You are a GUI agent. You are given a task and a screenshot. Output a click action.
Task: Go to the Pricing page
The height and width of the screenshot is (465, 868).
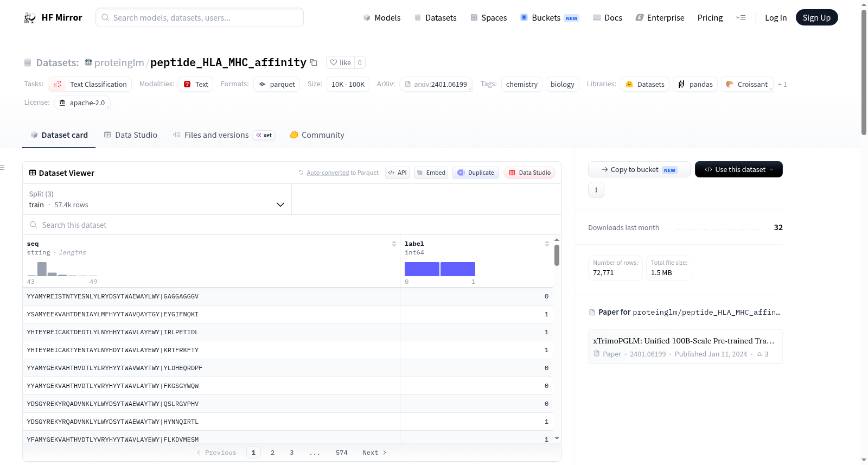click(710, 18)
